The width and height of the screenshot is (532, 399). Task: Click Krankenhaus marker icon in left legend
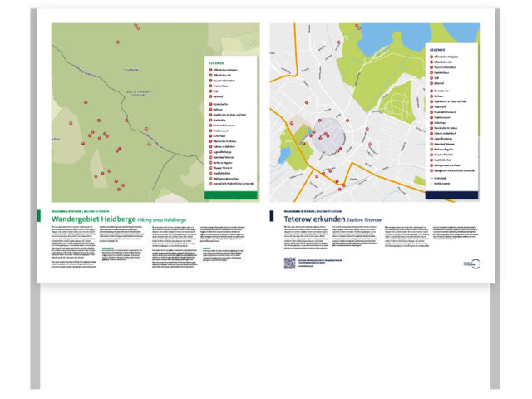pyautogui.click(x=209, y=87)
